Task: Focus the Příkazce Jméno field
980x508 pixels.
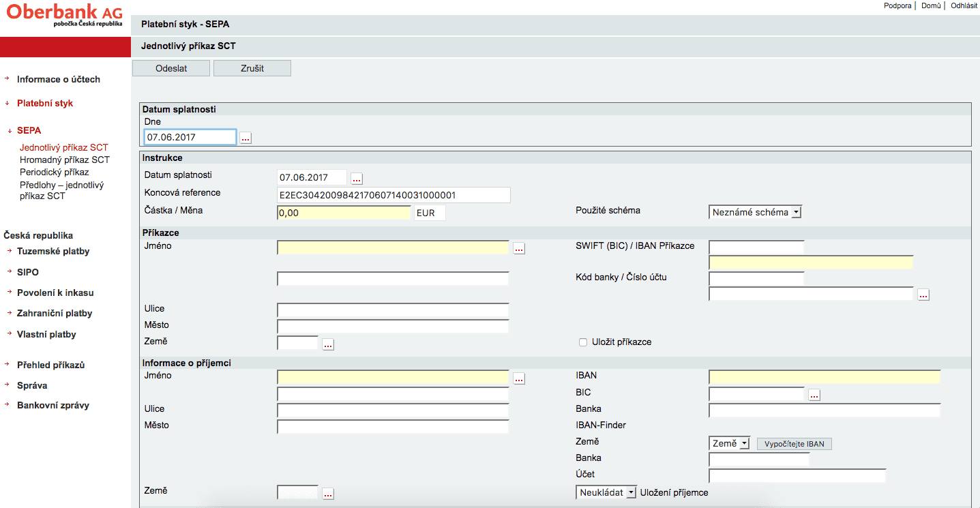Action: click(x=394, y=248)
